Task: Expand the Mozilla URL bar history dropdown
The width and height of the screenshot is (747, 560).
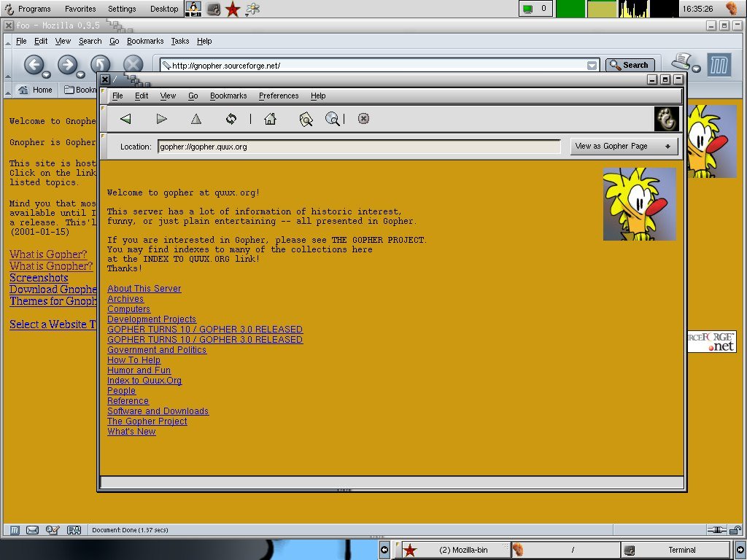Action: (592, 66)
